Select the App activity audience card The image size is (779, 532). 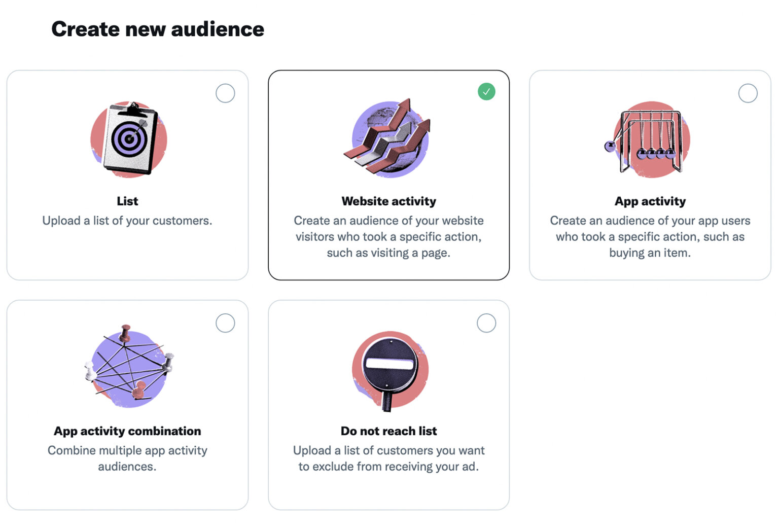click(x=650, y=175)
